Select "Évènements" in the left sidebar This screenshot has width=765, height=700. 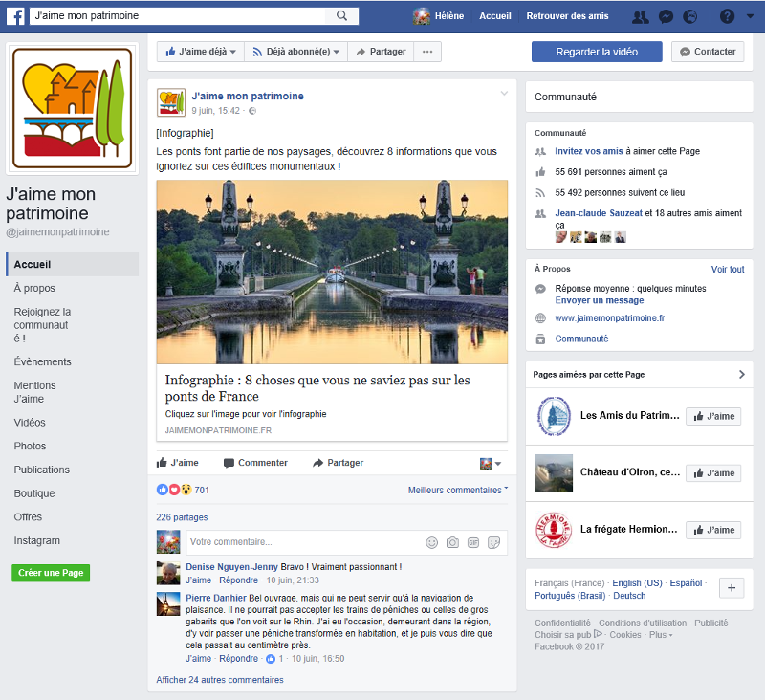[x=42, y=361]
